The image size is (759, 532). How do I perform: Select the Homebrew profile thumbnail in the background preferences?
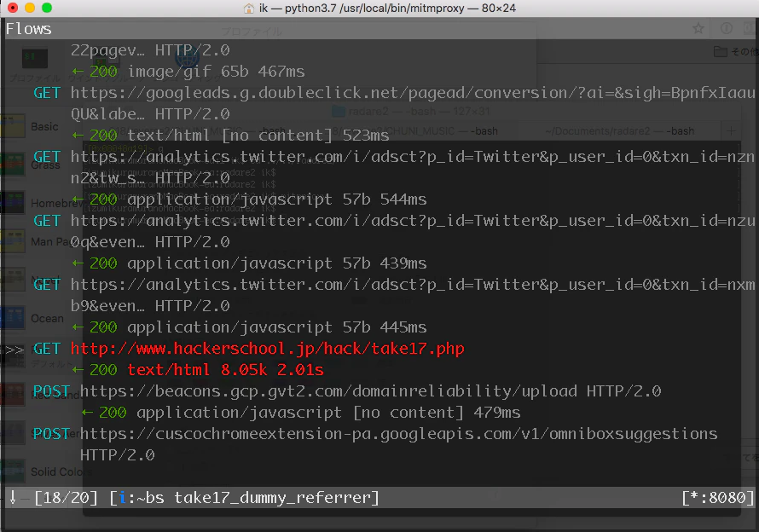pyautogui.click(x=13, y=203)
